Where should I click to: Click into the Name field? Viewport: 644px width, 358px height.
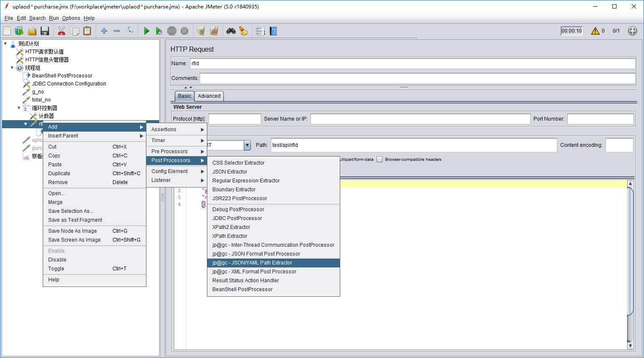click(413, 63)
